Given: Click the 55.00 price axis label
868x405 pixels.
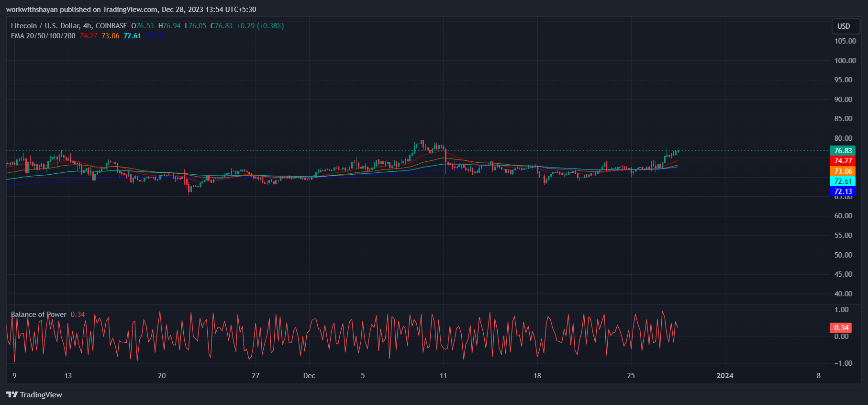Looking at the screenshot, I should pyautogui.click(x=843, y=236).
